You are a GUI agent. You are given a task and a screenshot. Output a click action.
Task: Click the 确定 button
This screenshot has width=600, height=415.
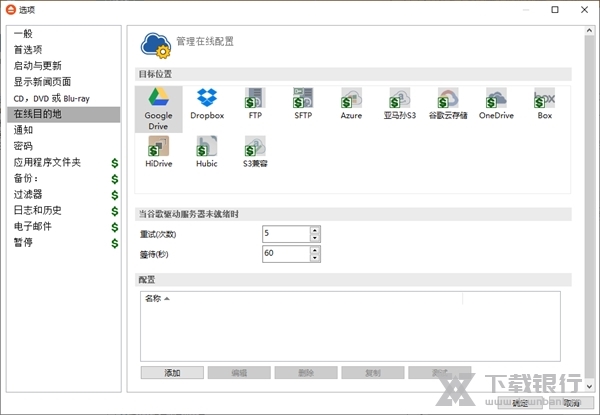click(520, 402)
